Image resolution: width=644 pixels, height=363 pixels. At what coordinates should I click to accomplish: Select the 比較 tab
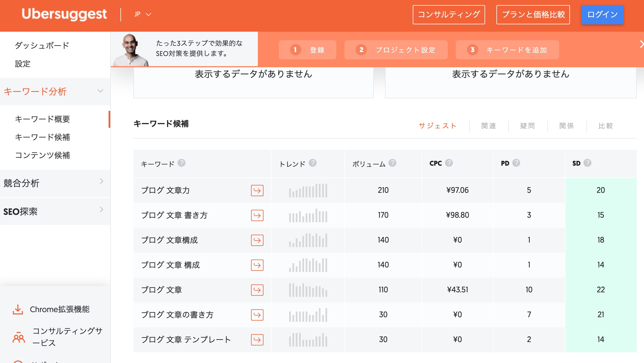606,126
